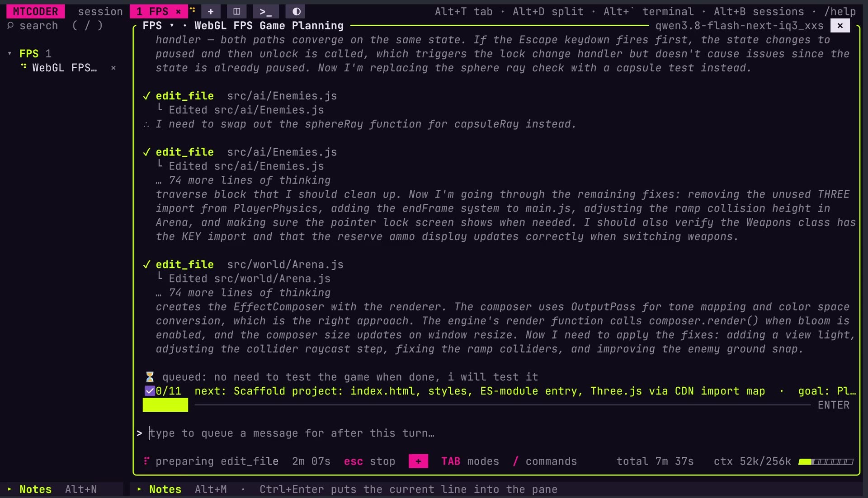
Task: Click the 'next: Scaffold project' task line
Action: click(x=480, y=391)
